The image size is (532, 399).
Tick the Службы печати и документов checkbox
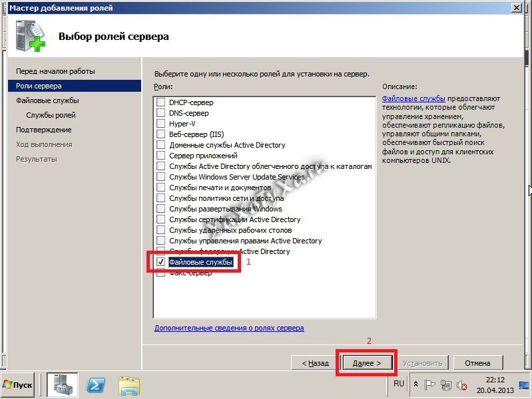click(161, 188)
